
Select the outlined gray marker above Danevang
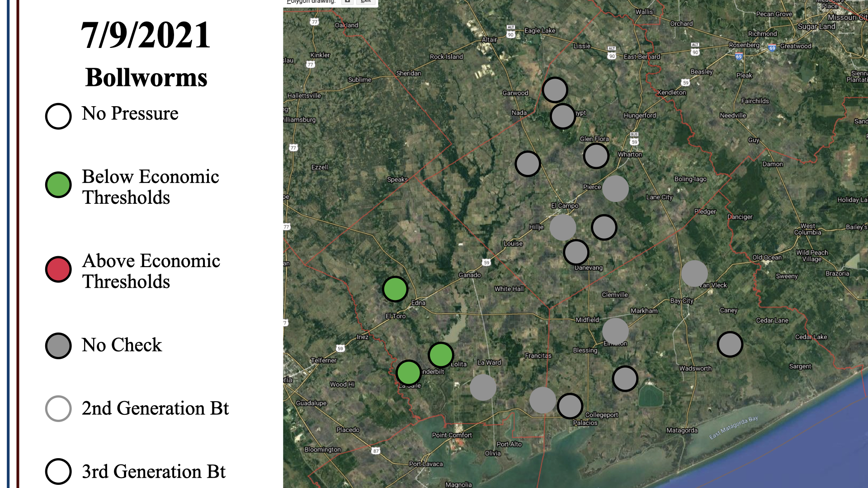point(576,252)
